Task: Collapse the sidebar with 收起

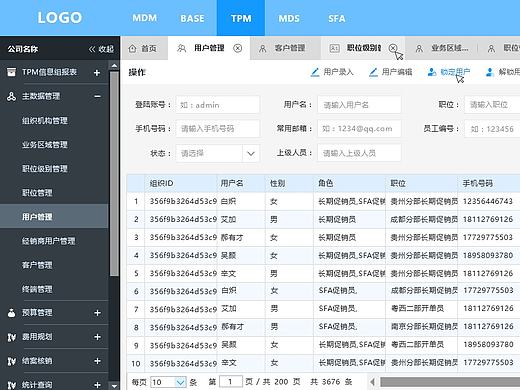Action: pos(101,49)
